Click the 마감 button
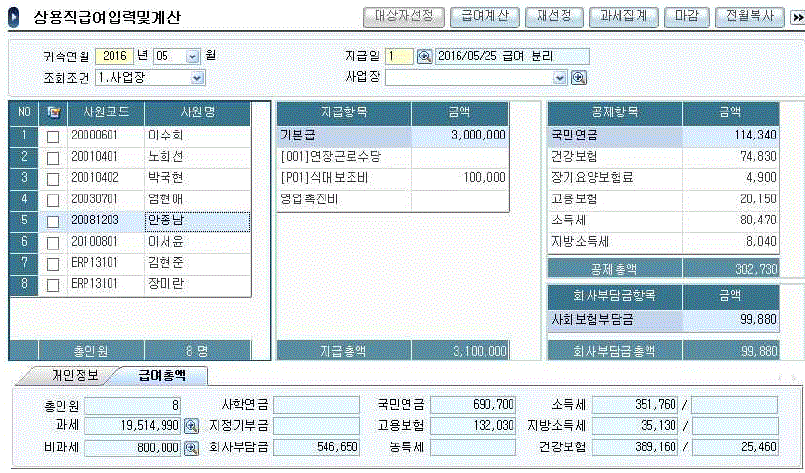The image size is (805, 473). coord(687,17)
